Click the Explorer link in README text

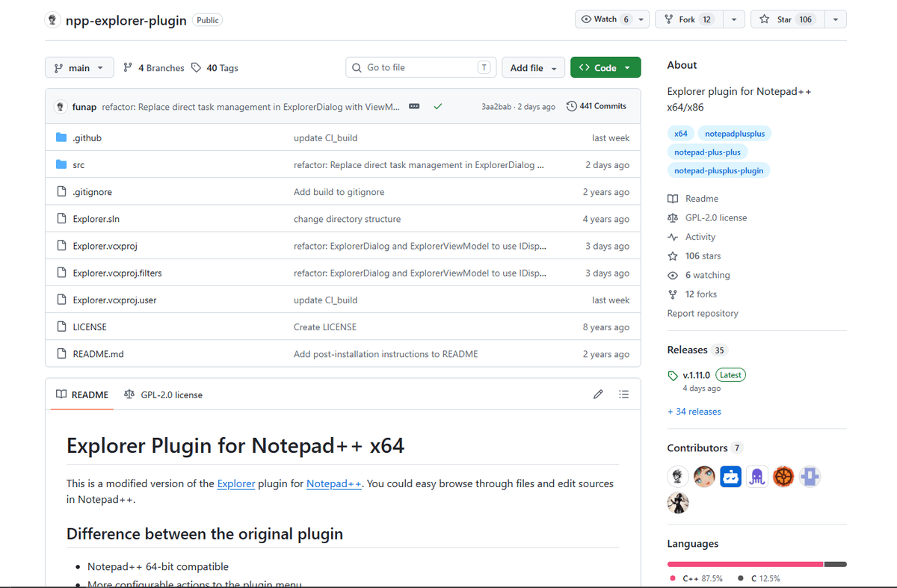point(236,483)
